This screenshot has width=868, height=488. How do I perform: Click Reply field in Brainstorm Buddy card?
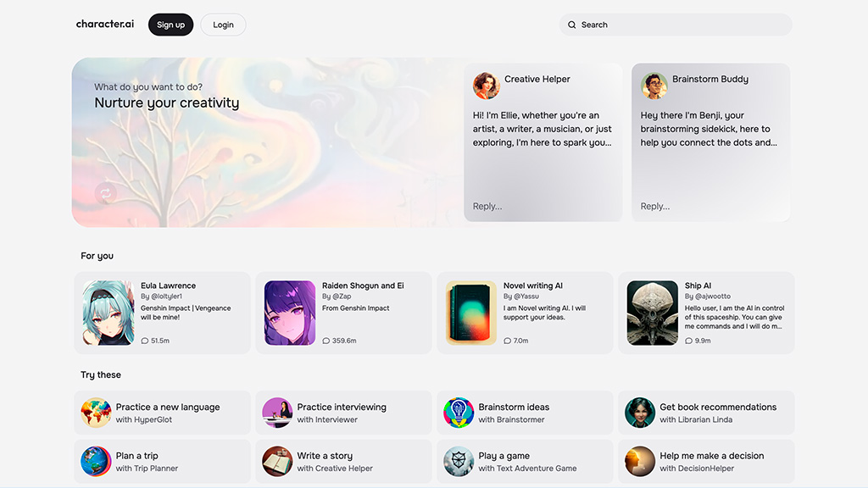coord(655,206)
